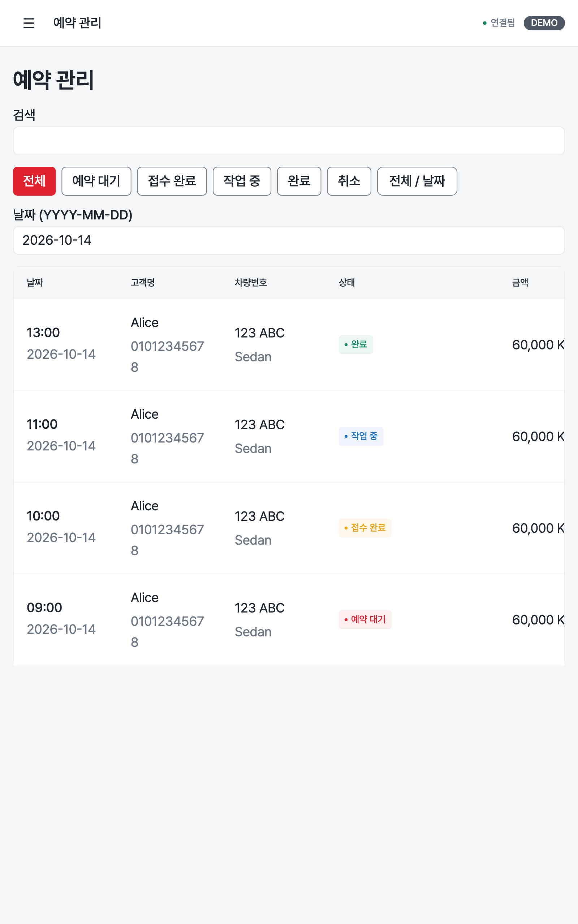This screenshot has height=924, width=578.
Task: Click the 연결됨 connection status
Action: click(x=499, y=23)
